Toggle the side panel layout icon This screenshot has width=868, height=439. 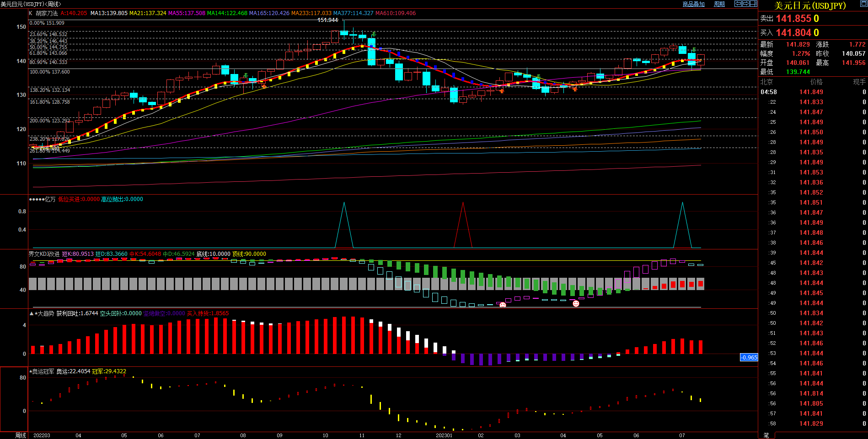tap(753, 4)
